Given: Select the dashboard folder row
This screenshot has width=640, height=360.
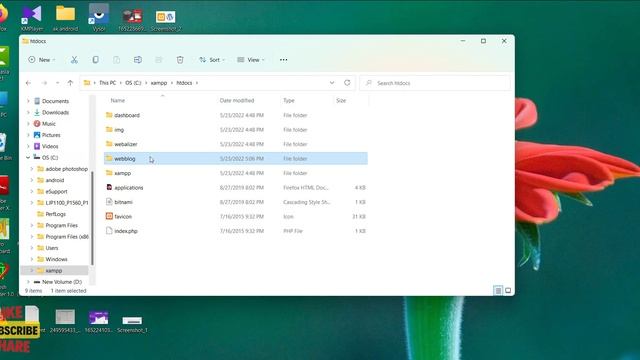Looking at the screenshot, I should (x=236, y=116).
